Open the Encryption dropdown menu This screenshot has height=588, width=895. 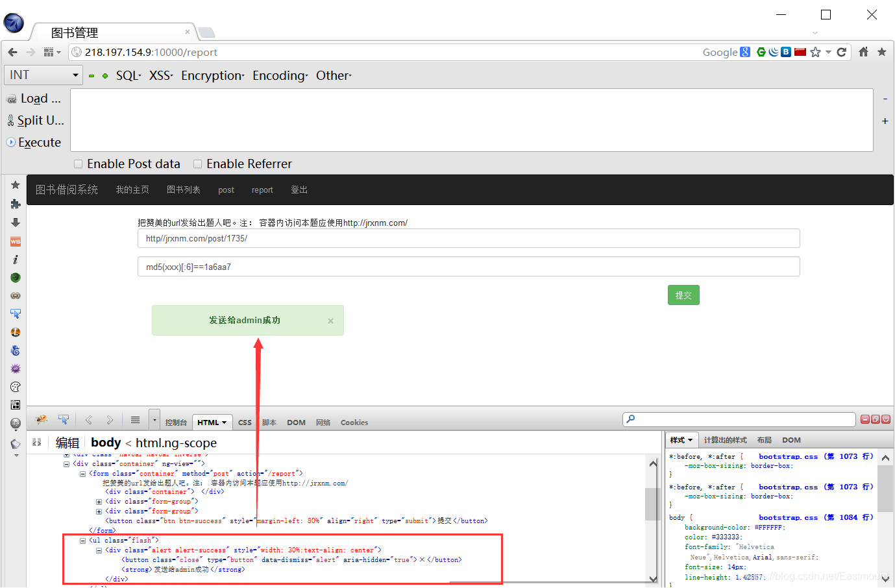click(x=213, y=76)
